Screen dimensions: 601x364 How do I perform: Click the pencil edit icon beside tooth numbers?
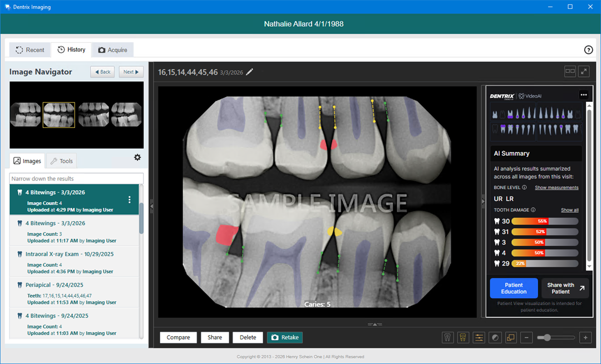pyautogui.click(x=249, y=72)
